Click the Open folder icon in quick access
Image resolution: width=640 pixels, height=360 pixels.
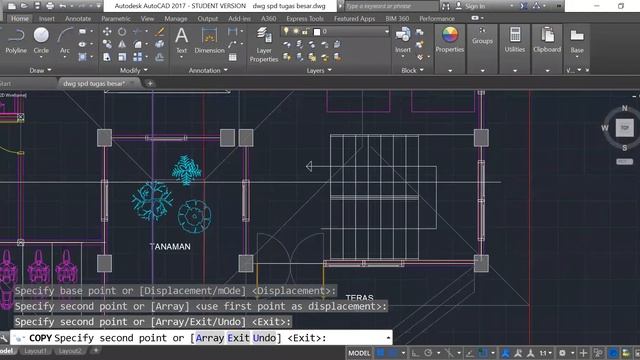24,6
